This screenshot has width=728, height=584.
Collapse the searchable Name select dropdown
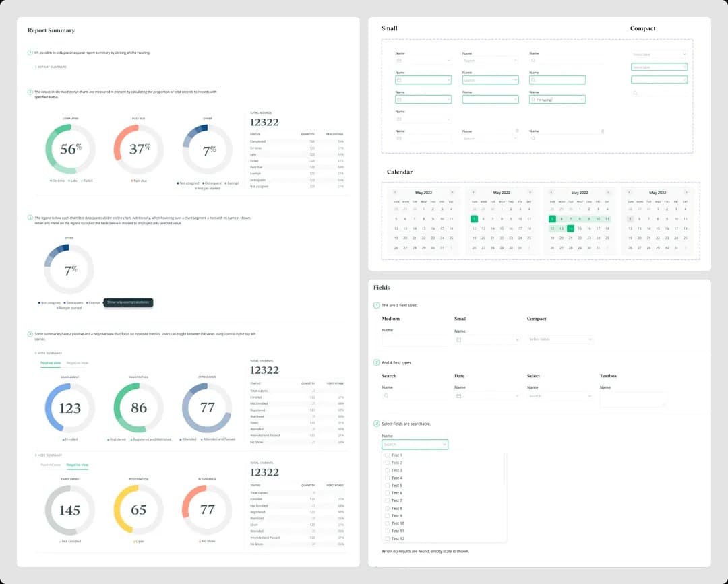[x=444, y=445]
